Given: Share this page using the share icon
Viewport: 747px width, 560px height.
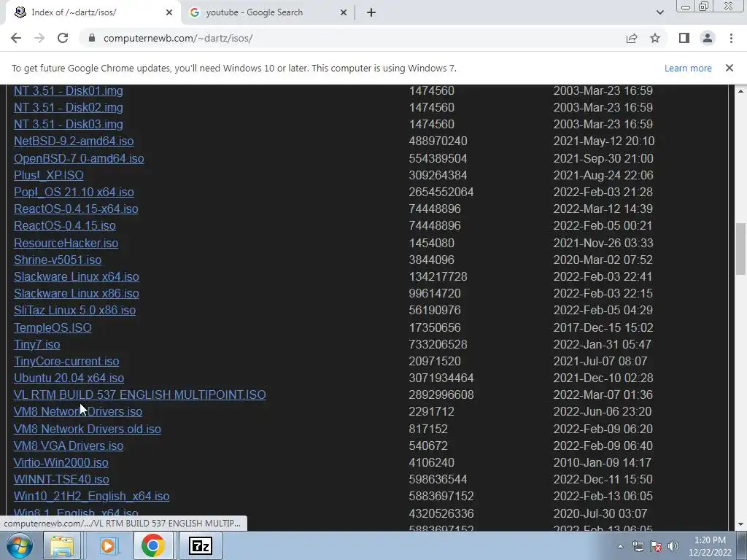Looking at the screenshot, I should (632, 38).
